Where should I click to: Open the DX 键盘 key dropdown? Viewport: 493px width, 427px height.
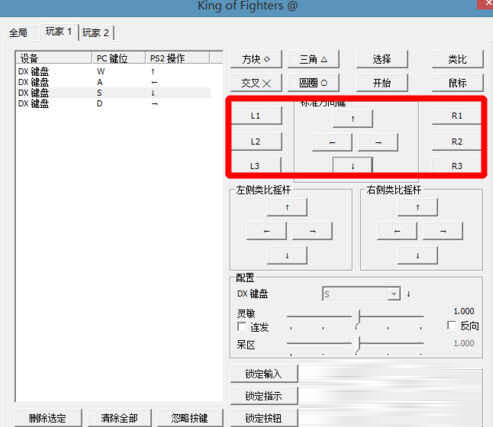coord(361,294)
